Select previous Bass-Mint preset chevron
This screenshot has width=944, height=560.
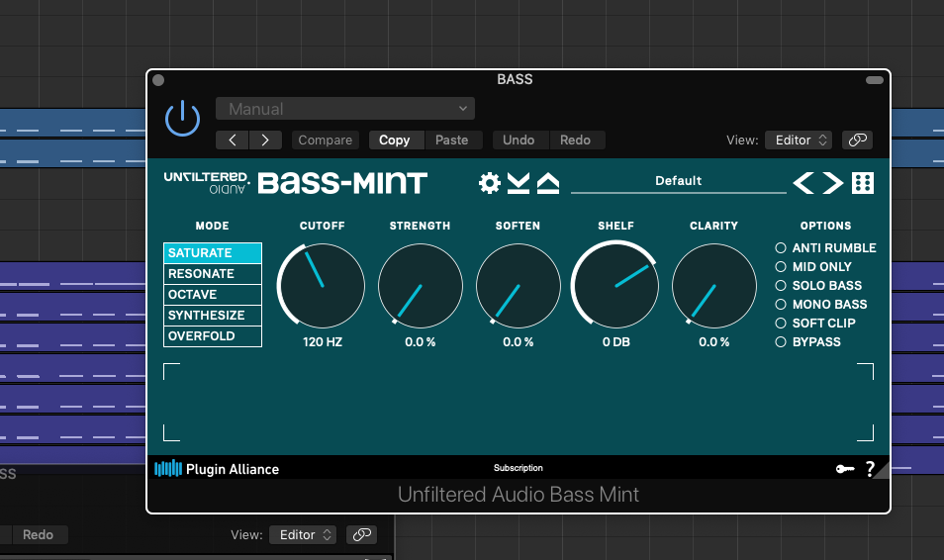(803, 182)
